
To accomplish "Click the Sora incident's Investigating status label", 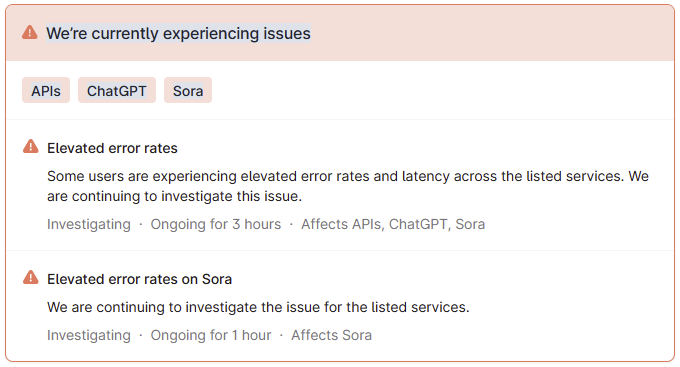I will (x=88, y=335).
